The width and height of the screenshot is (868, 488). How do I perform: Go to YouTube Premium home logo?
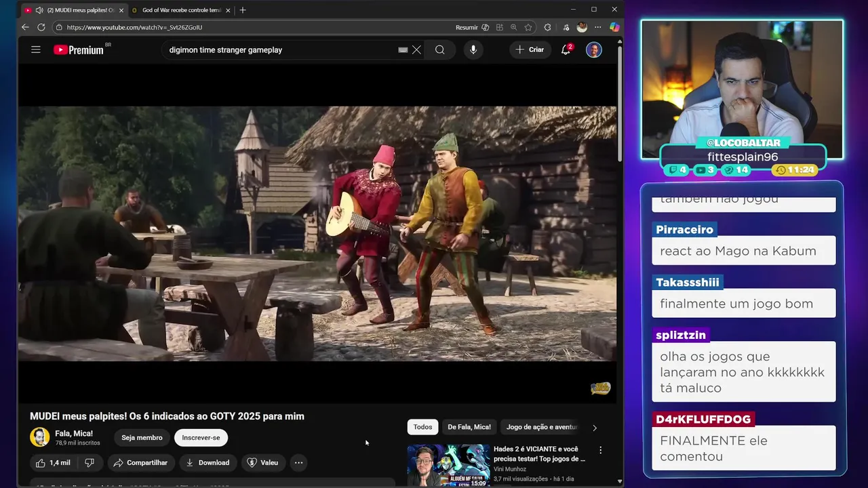(x=79, y=49)
